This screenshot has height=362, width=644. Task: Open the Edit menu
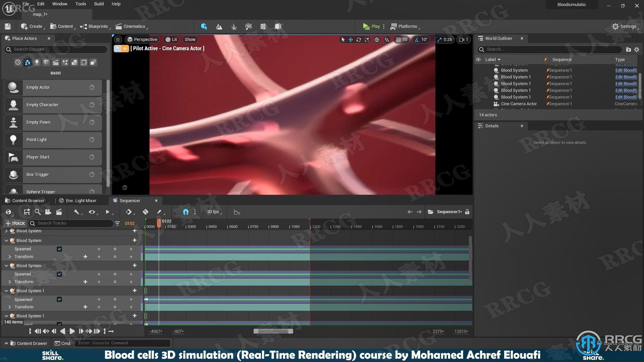tap(41, 4)
